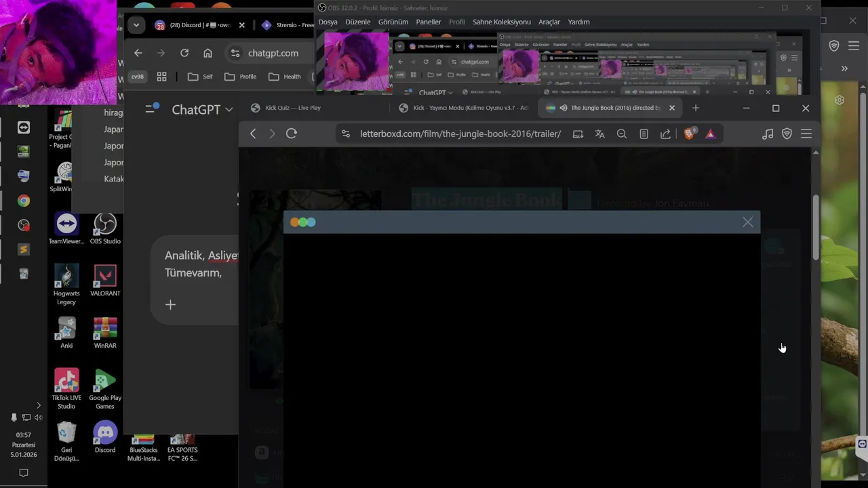Open the Profile bookmark folder
Screen dimensions: 868x488
[241, 77]
